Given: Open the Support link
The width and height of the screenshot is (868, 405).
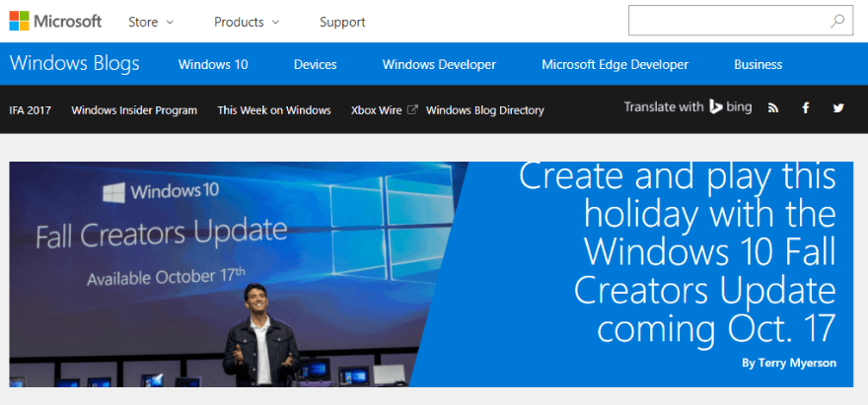Looking at the screenshot, I should point(342,22).
